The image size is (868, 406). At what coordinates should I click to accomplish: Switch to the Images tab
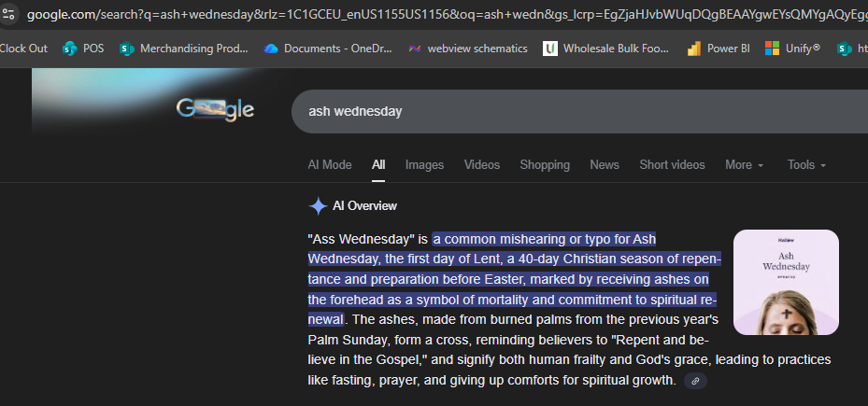click(424, 165)
